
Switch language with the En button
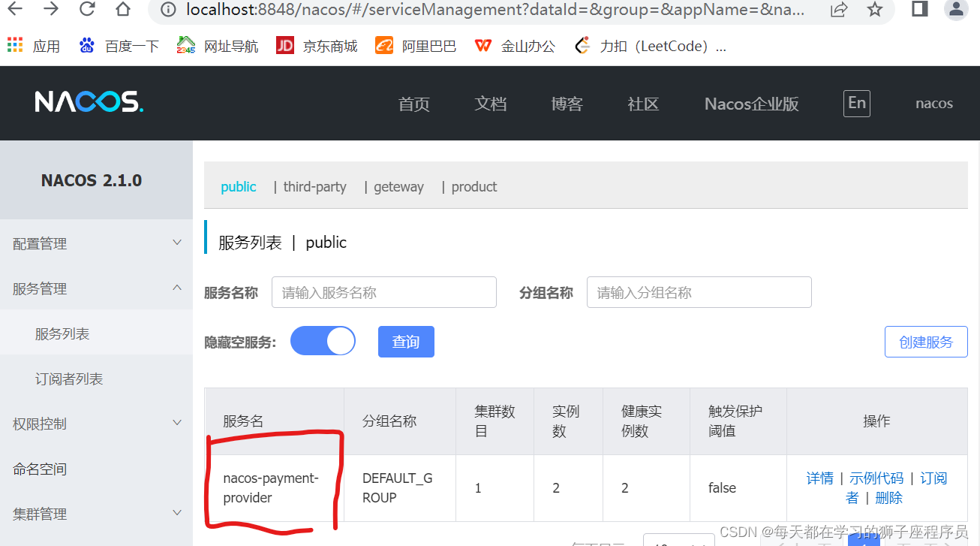(856, 103)
